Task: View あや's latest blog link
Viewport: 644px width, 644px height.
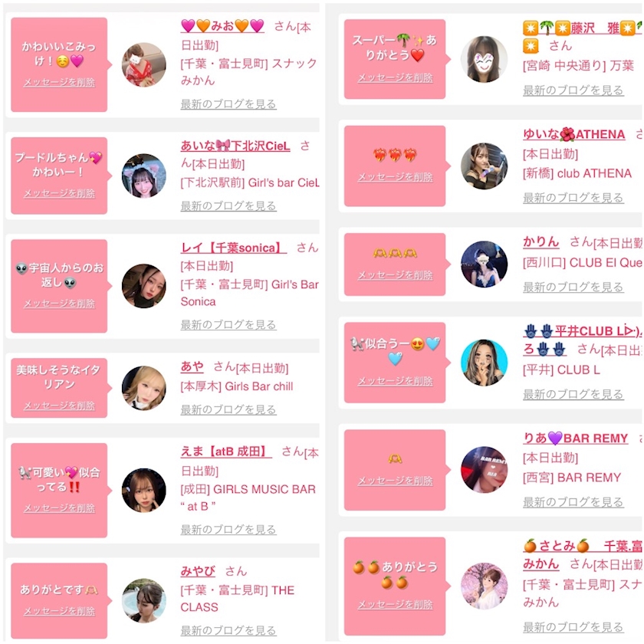Action: [x=228, y=409]
